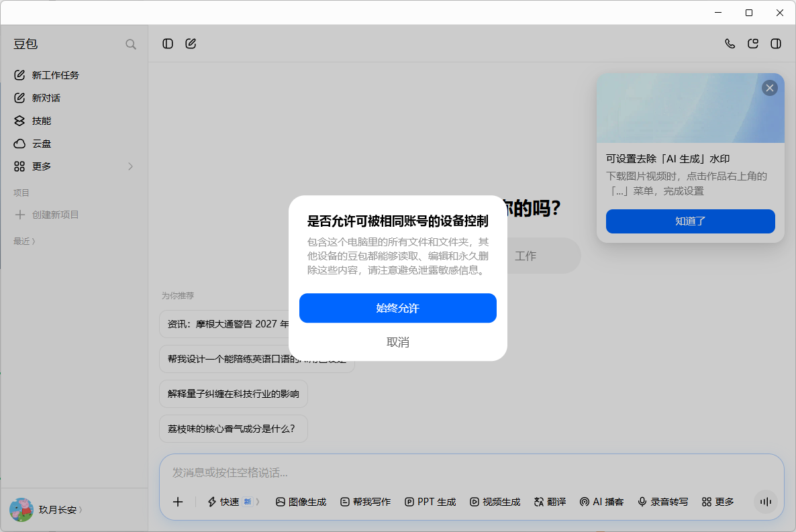Image resolution: width=796 pixels, height=532 pixels.
Task: Click the Peppa Pig avatar picture
Action: [21, 510]
